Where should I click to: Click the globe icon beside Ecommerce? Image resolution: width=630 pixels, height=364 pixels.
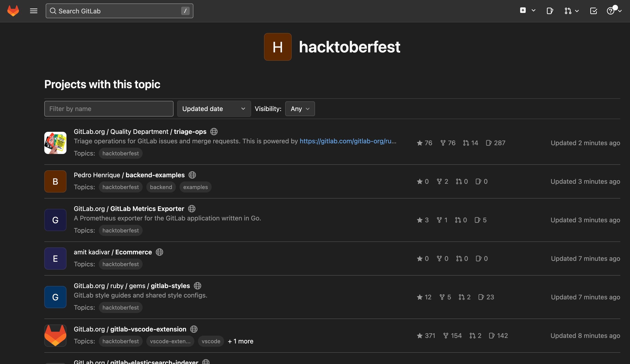(159, 252)
